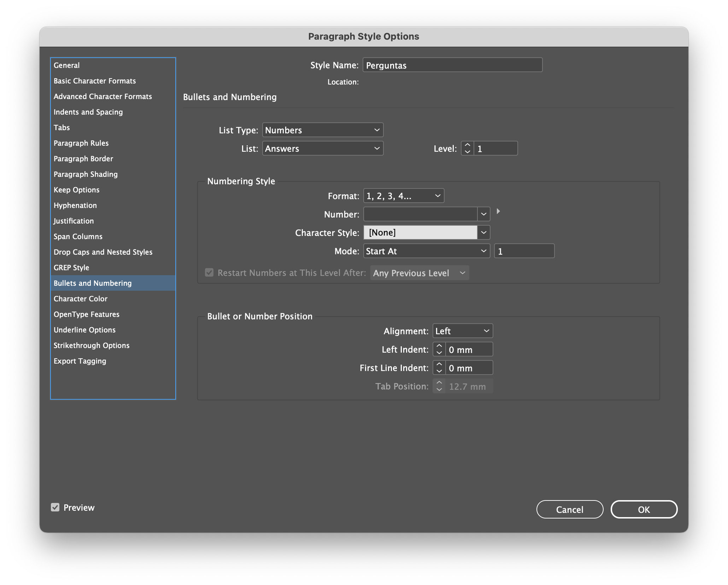The height and width of the screenshot is (585, 728).
Task: Click the OK button
Action: [644, 509]
